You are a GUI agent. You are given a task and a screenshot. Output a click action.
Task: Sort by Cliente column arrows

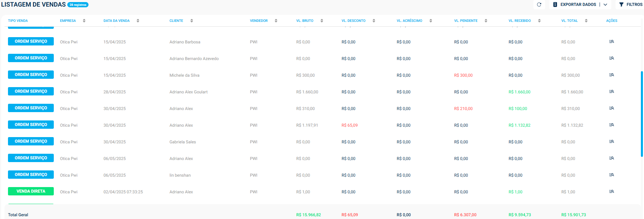[x=192, y=21]
